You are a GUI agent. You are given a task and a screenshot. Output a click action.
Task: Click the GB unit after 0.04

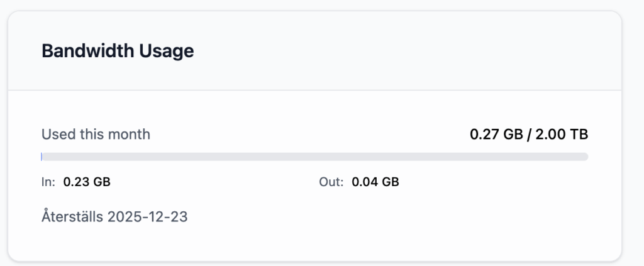[x=390, y=182]
